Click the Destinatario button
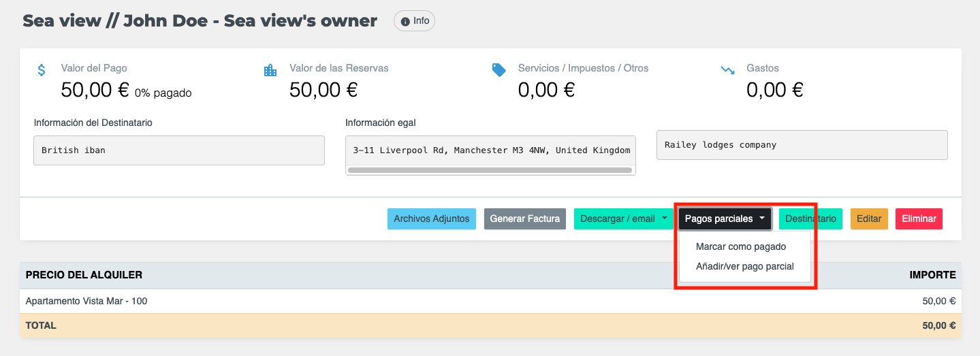The height and width of the screenshot is (356, 980). tap(810, 219)
